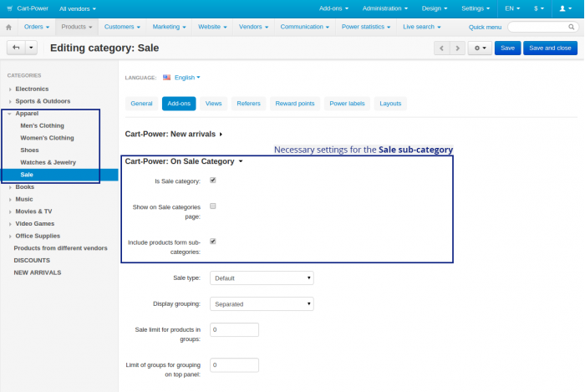
Task: Select DISCOUNTS category
Action: pyautogui.click(x=32, y=260)
